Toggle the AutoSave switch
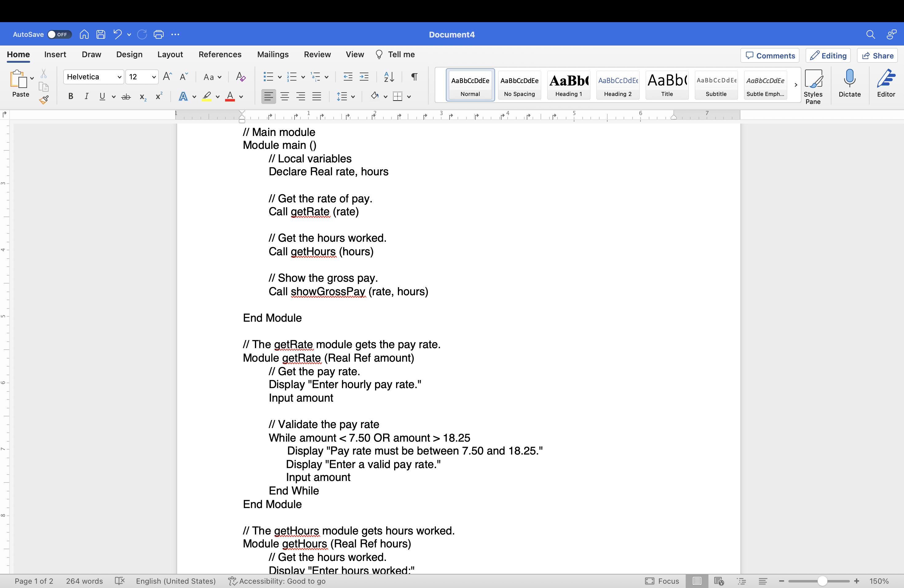The image size is (904, 588). (x=59, y=34)
